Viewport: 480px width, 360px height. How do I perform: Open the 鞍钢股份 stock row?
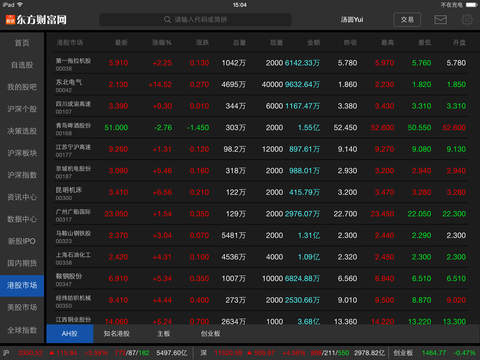(x=261, y=279)
